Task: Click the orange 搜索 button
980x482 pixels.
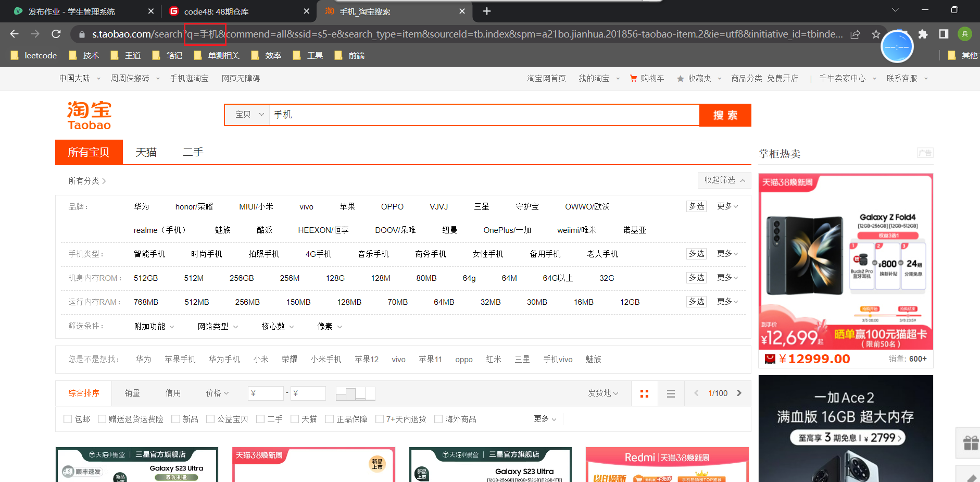Action: point(725,115)
